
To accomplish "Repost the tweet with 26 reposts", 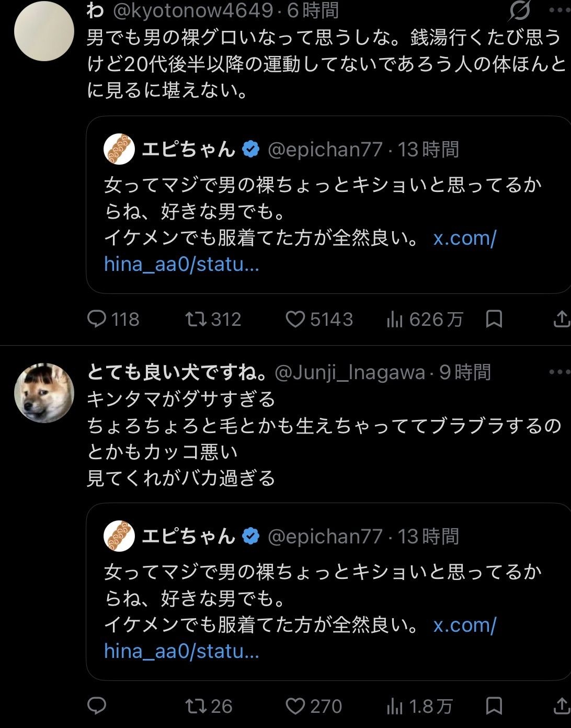I will coord(196,706).
